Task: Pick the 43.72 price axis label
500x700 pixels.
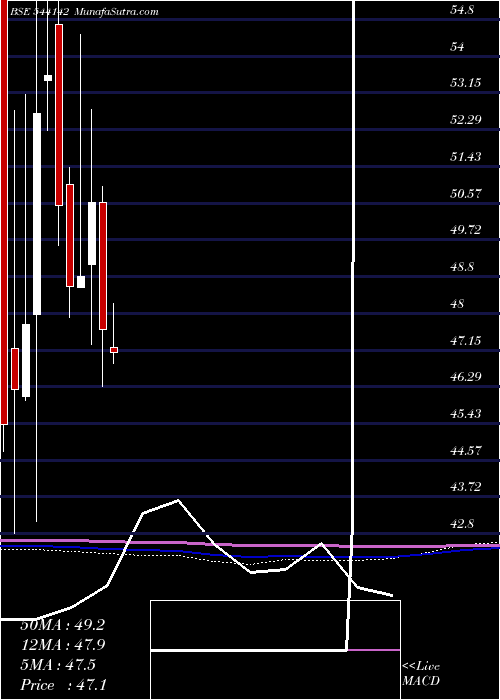Action: 465,488
